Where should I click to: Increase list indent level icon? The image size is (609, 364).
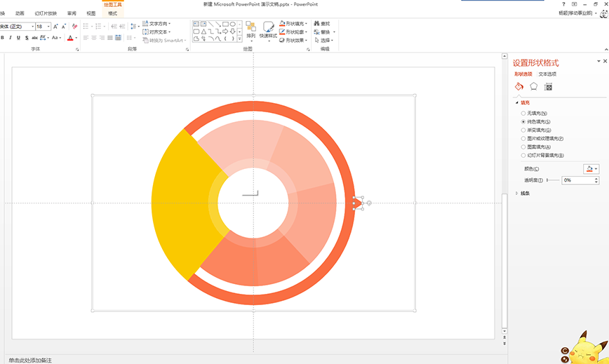(x=122, y=27)
